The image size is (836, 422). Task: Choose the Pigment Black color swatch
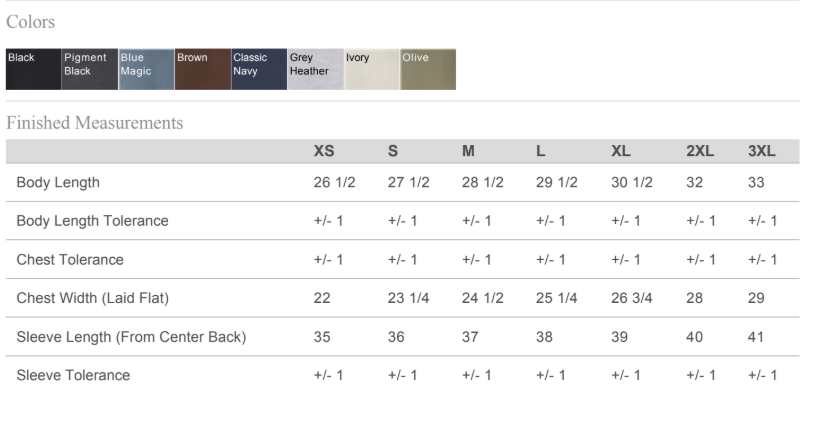(90, 69)
